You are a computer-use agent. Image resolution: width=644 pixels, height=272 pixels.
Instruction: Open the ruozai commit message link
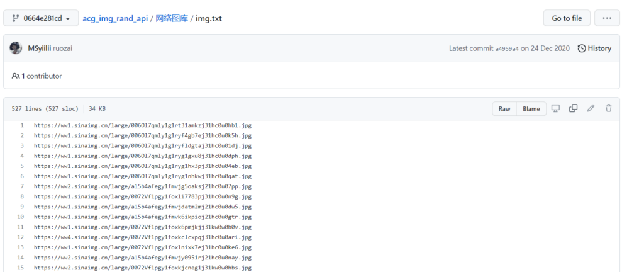tap(62, 48)
